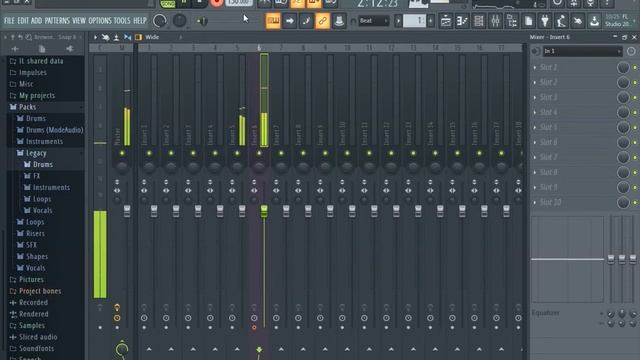Disable Slot 10 with its green LED
The image size is (640, 360).
coord(635,202)
